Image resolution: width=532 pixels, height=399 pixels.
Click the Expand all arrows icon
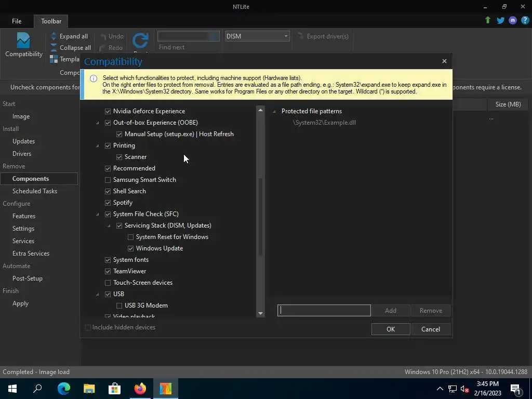(54, 36)
